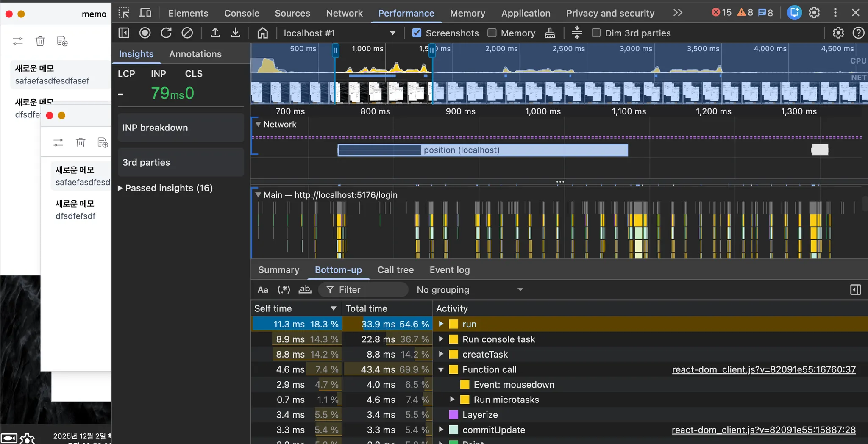The height and width of the screenshot is (444, 868).
Task: Open react-dom_client.js 16760:37 source link
Action: (x=764, y=369)
